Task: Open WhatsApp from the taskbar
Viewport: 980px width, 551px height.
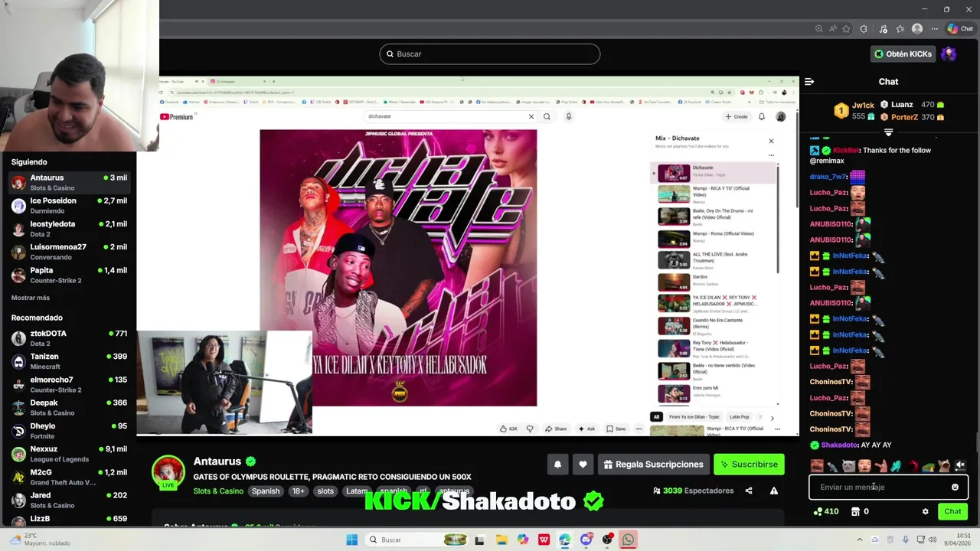Action: 628,540
